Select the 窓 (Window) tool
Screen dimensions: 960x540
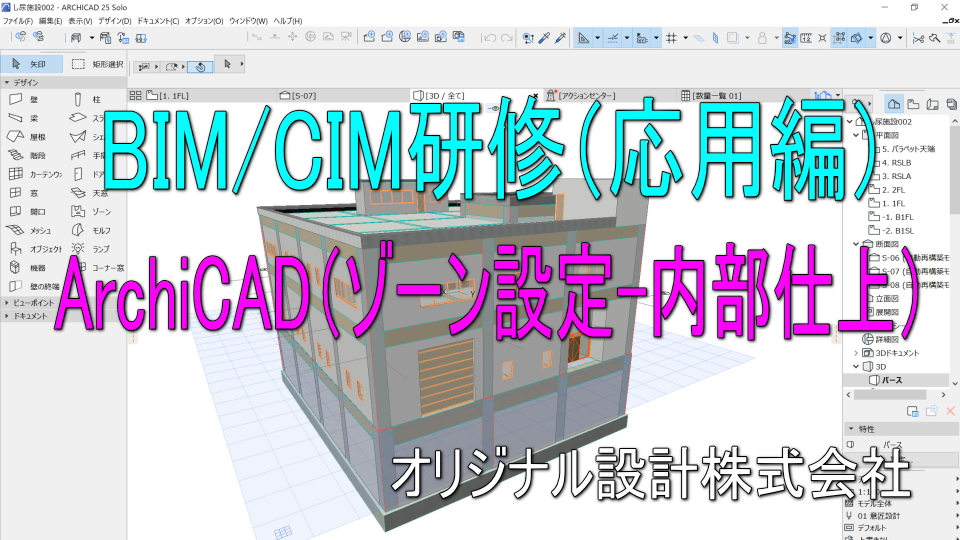30,193
